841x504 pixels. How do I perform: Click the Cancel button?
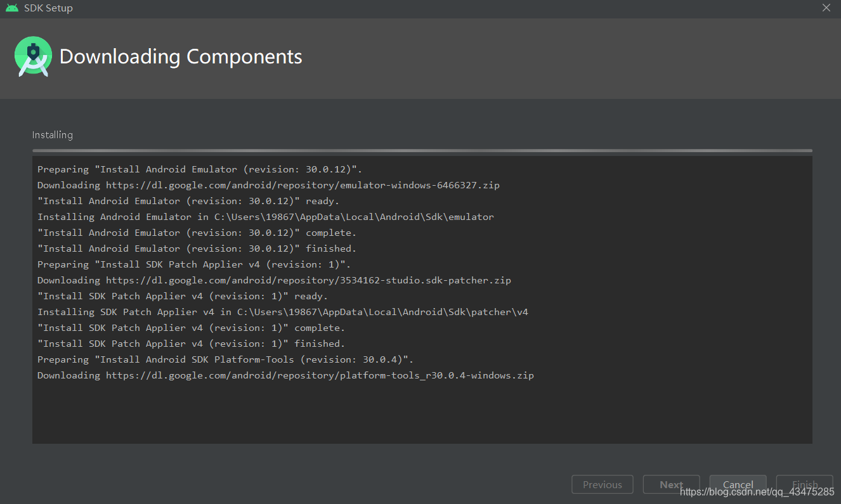coord(738,484)
